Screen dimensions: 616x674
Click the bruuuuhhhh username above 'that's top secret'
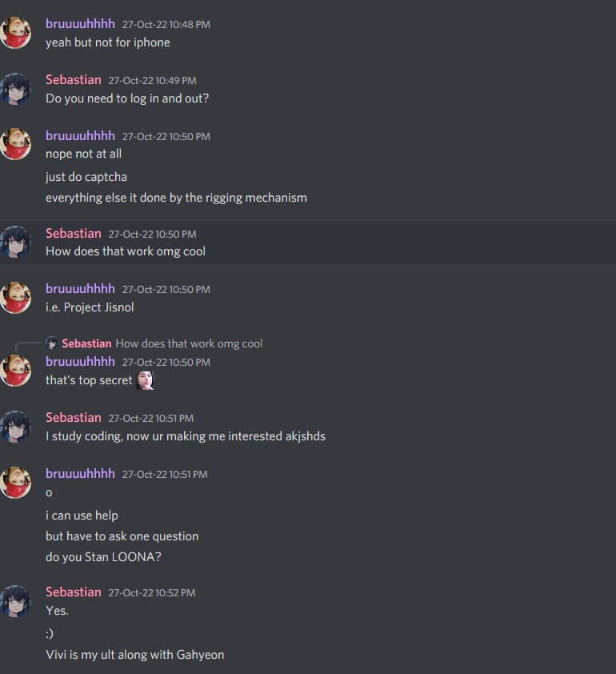point(80,362)
